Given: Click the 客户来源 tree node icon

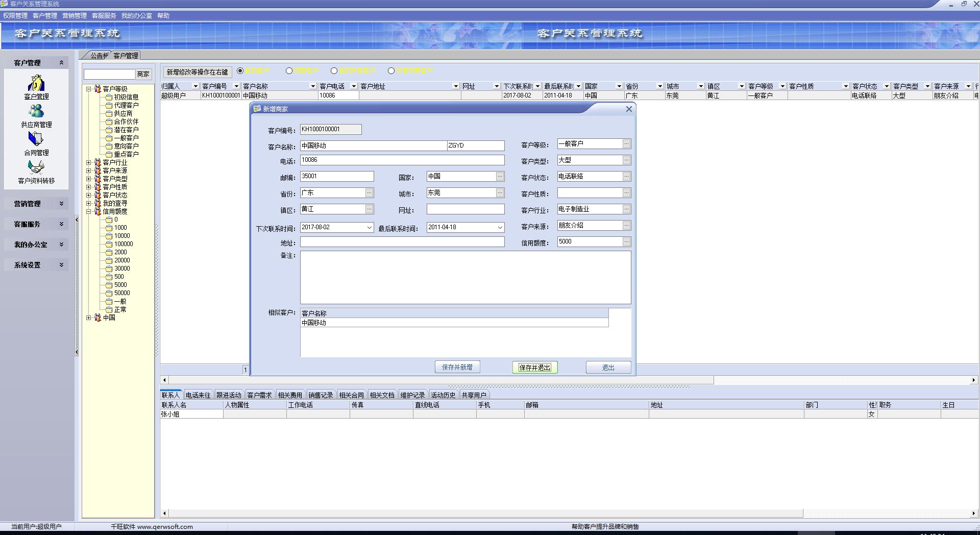Looking at the screenshot, I should click(x=97, y=171).
